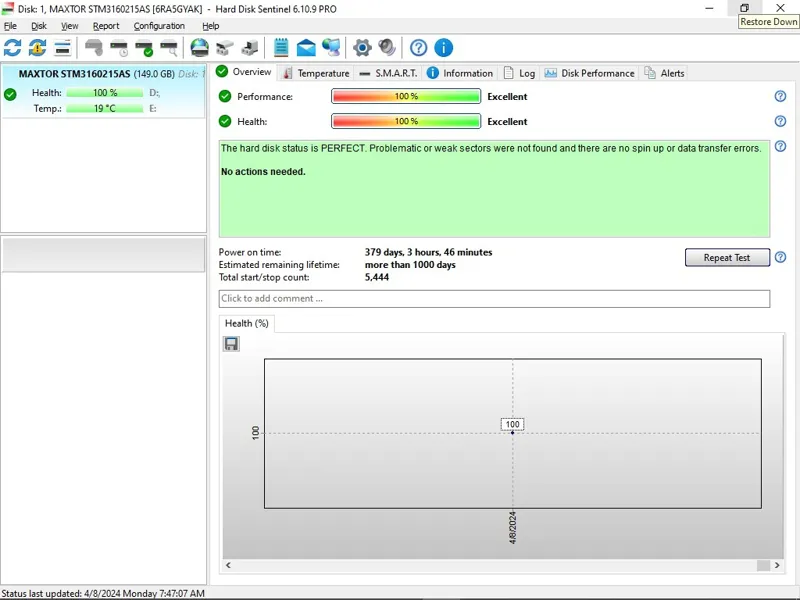The image size is (800, 600).
Task: Click the blue envelope email icon
Action: (x=306, y=48)
